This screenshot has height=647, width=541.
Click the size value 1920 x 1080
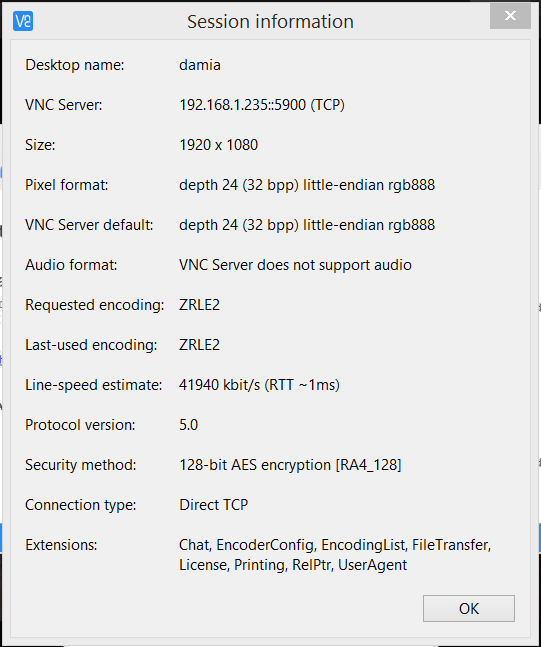click(218, 145)
